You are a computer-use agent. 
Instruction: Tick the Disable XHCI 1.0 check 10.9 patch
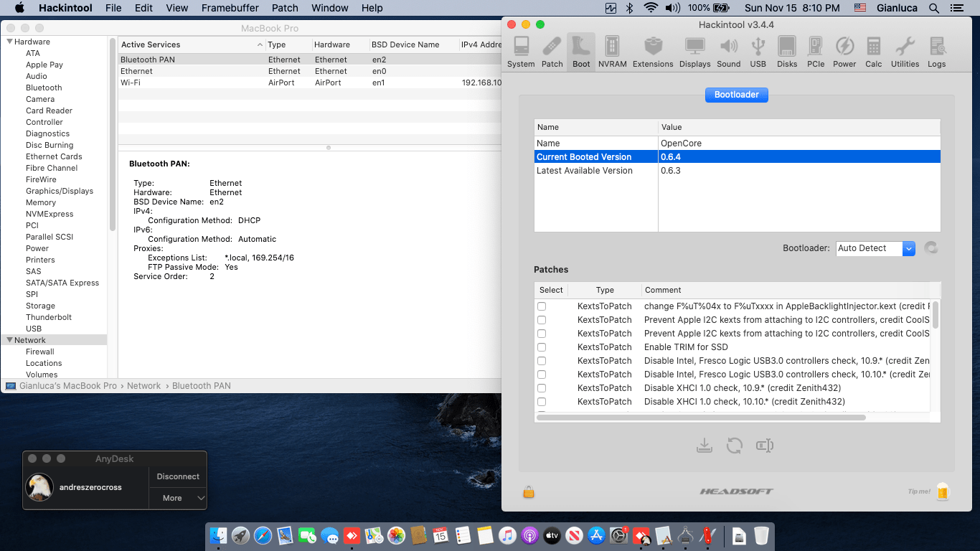pos(542,388)
